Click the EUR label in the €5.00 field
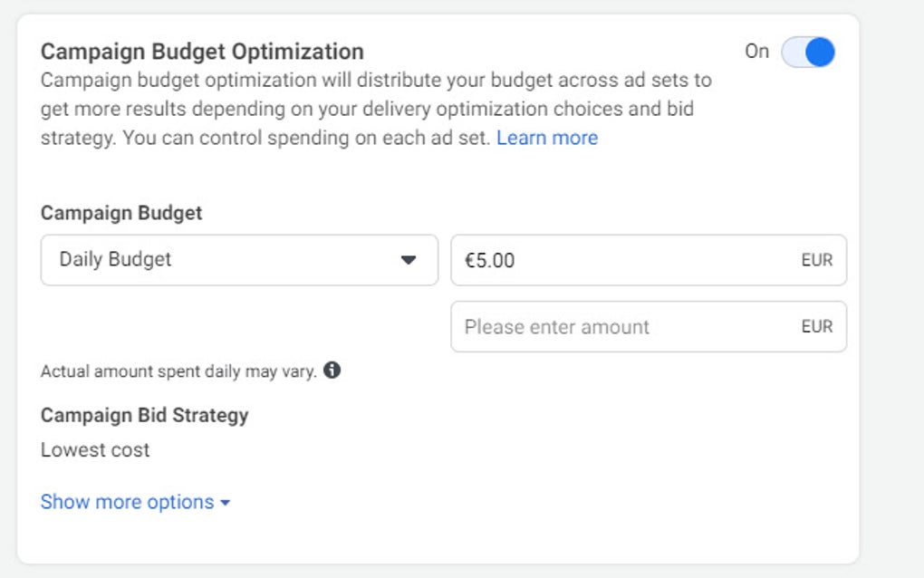Screen dimensions: 924x578 pyautogui.click(x=816, y=260)
